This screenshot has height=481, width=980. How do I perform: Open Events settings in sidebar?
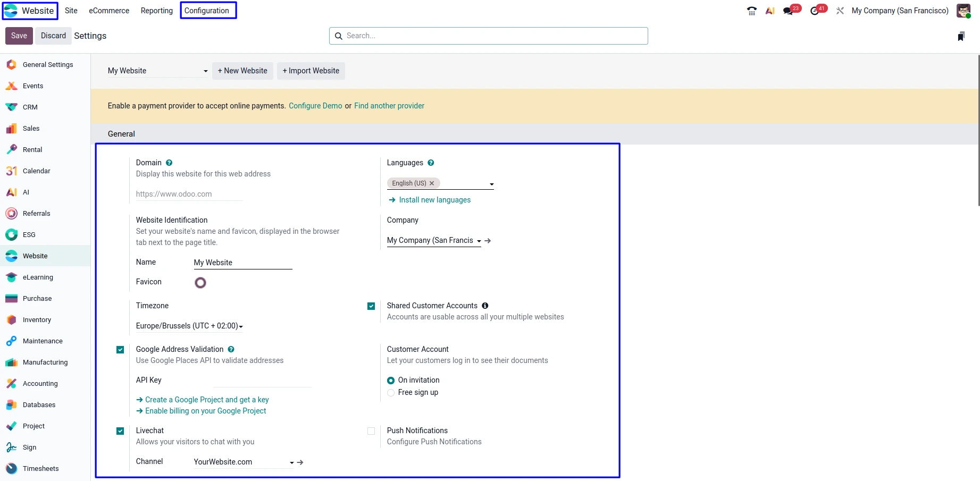[x=45, y=86]
